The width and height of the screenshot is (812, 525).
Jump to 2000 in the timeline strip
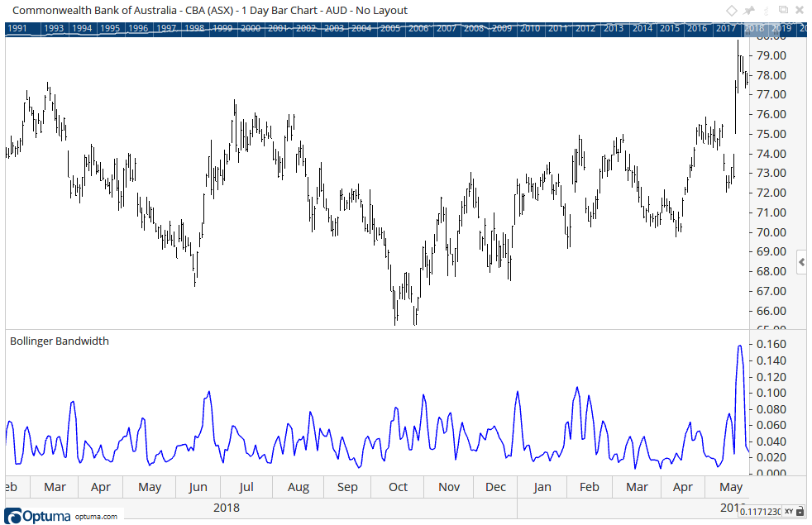tap(251, 28)
